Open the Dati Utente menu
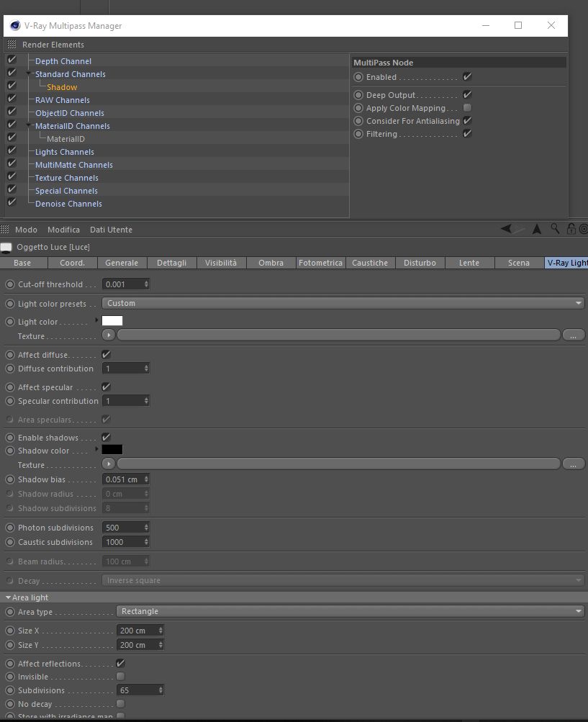This screenshot has width=588, height=722. [111, 230]
